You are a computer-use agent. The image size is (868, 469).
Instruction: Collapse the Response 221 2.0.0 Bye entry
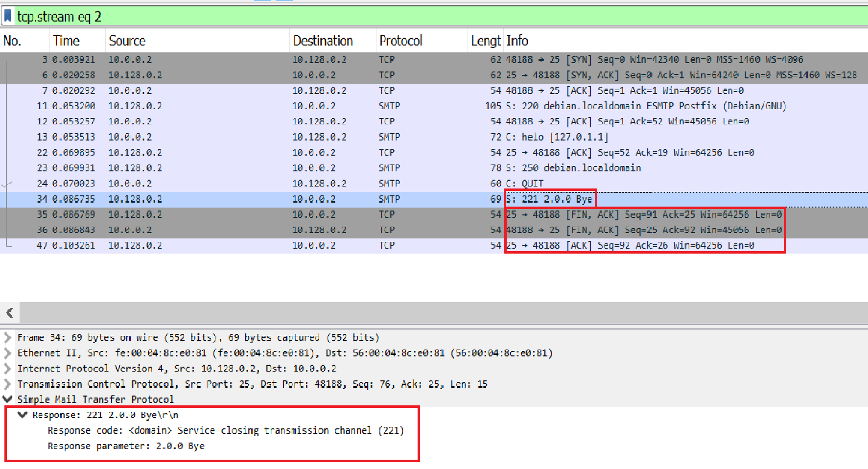coord(22,415)
